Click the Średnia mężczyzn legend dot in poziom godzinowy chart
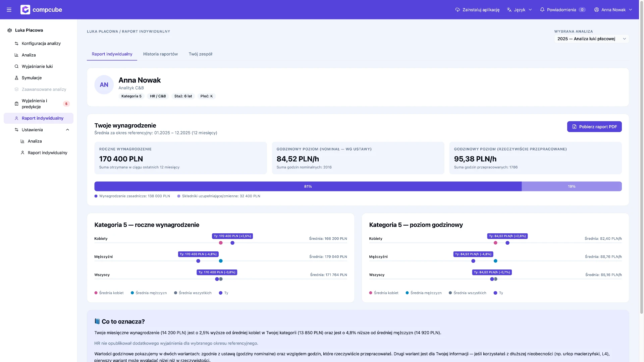 pos(407,293)
